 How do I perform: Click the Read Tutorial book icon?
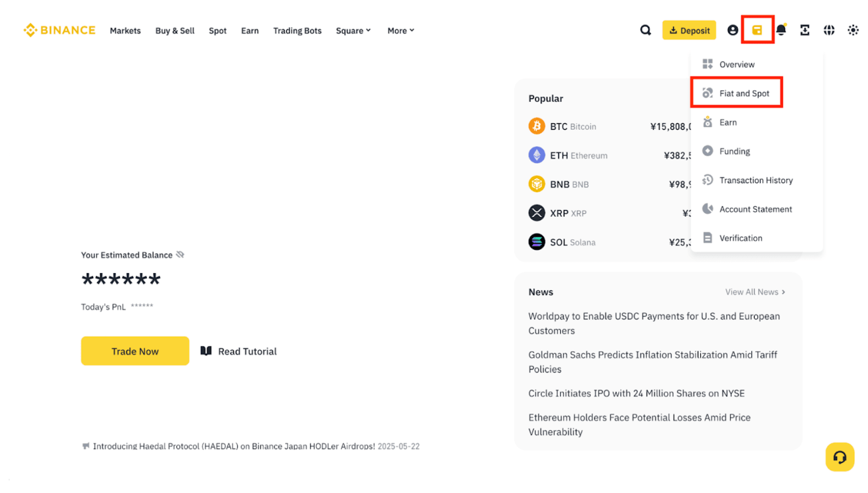click(206, 351)
